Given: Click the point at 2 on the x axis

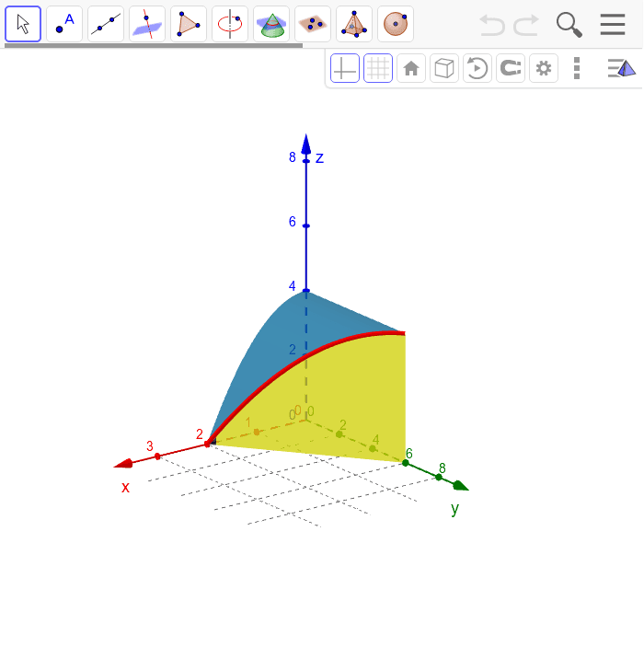Looking at the screenshot, I should [x=208, y=444].
